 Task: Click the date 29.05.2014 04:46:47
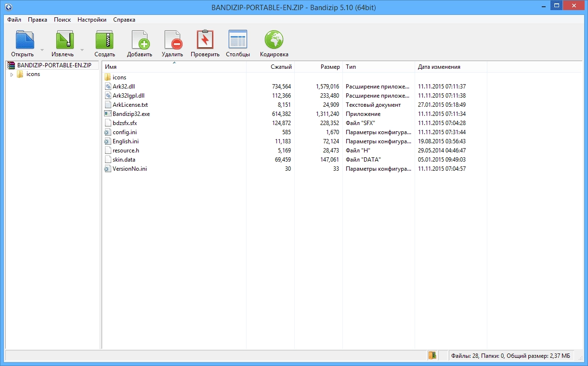442,151
